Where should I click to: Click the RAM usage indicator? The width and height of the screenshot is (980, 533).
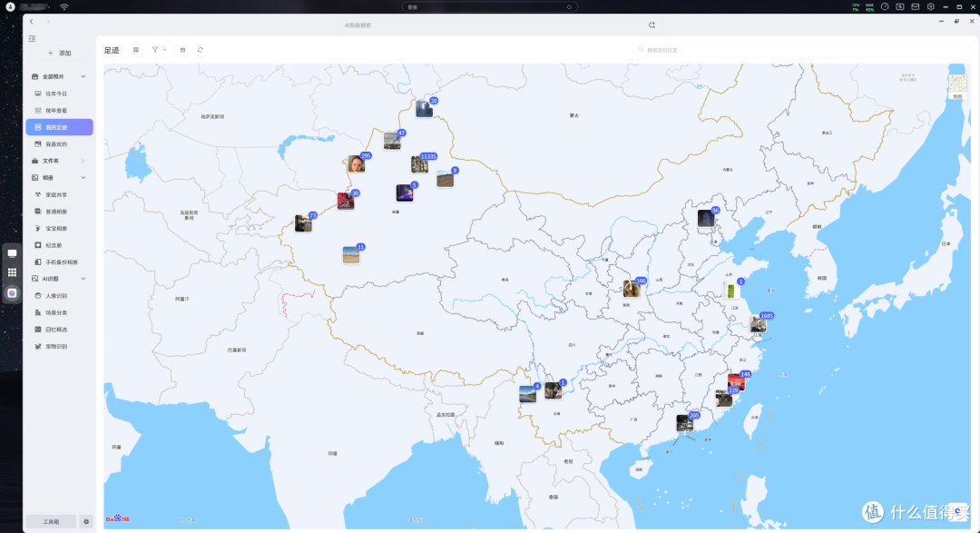[869, 7]
